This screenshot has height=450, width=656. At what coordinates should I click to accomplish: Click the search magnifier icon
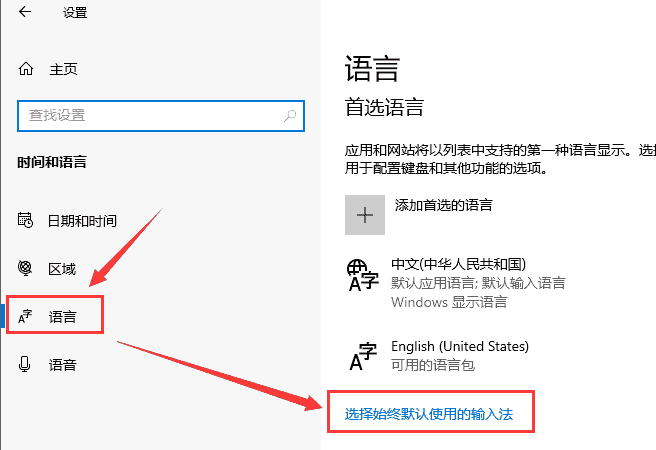coord(290,115)
